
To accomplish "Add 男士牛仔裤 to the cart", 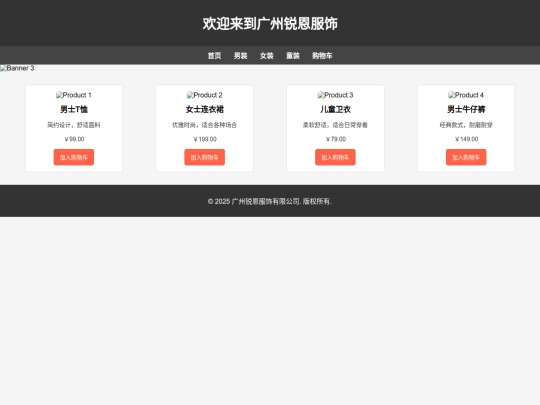I will point(466,157).
